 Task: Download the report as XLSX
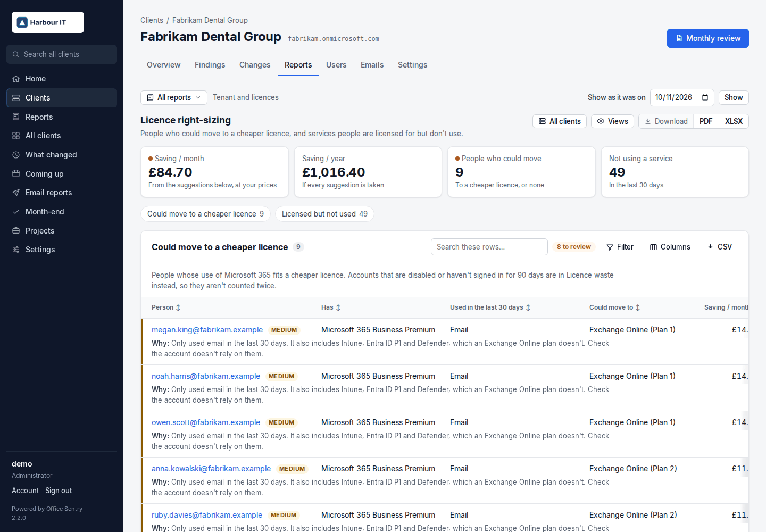734,121
